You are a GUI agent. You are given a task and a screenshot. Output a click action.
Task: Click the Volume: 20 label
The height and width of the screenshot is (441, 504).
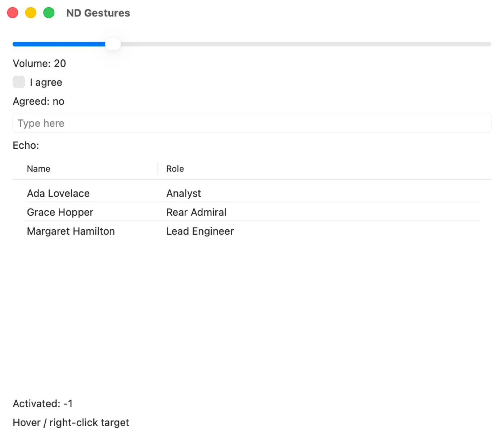[39, 63]
